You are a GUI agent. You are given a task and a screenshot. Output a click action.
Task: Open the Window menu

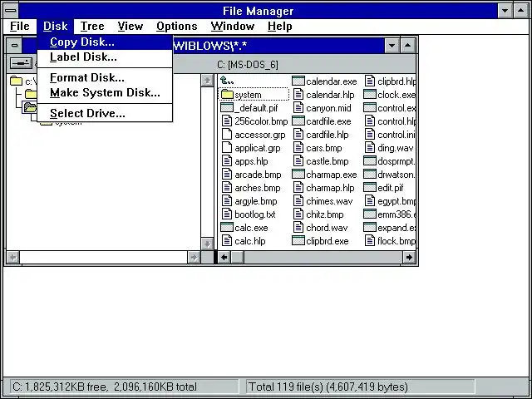pos(233,26)
